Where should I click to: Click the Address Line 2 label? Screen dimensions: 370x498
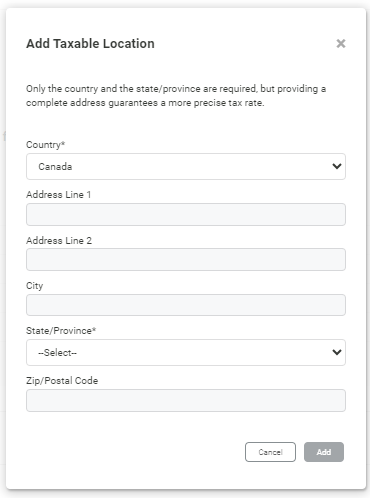point(59,240)
